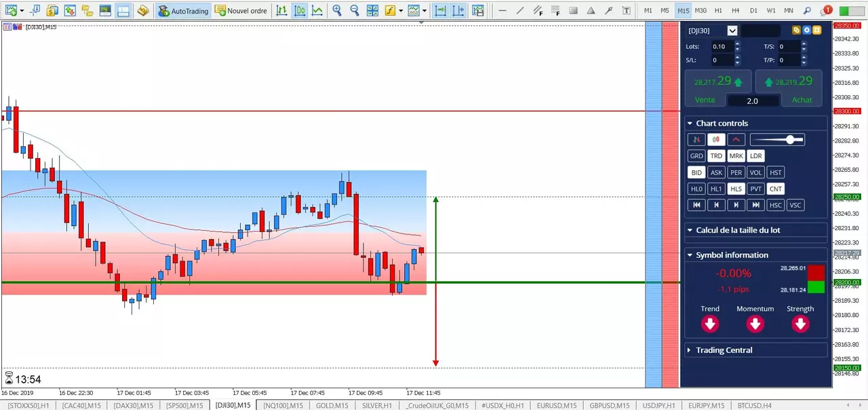This screenshot has height=410, width=868.
Task: Open the [DAX30],M15 chart tab
Action: point(134,405)
